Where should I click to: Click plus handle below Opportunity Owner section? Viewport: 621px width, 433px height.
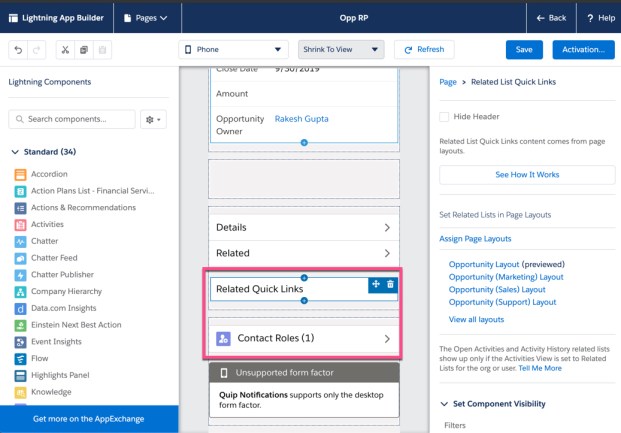tap(304, 143)
